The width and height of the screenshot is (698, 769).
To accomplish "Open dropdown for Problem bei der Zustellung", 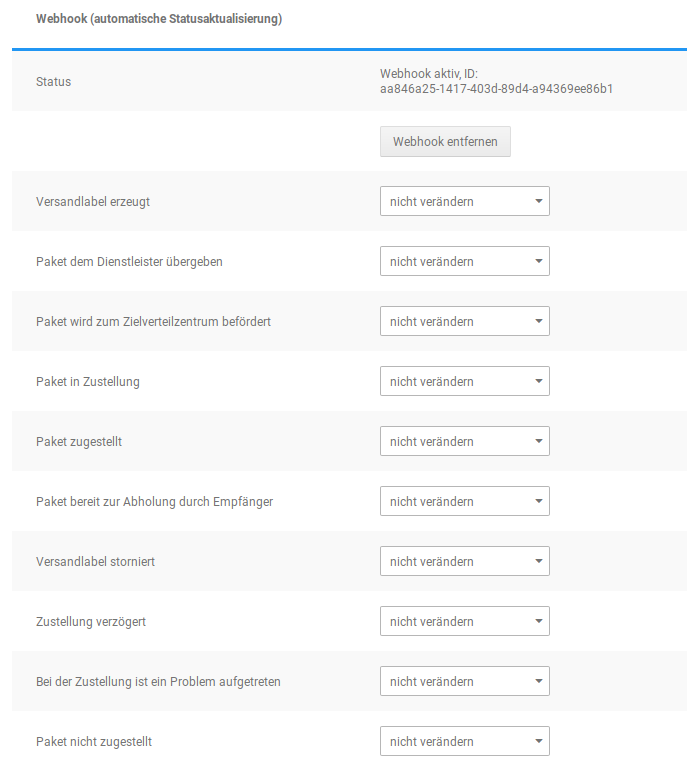I will point(464,682).
